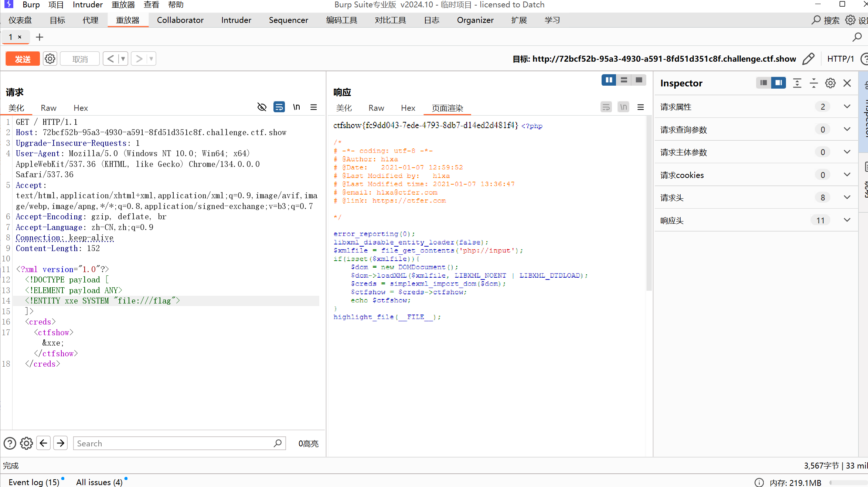
Task: Expand the 响应头 section
Action: click(x=847, y=220)
